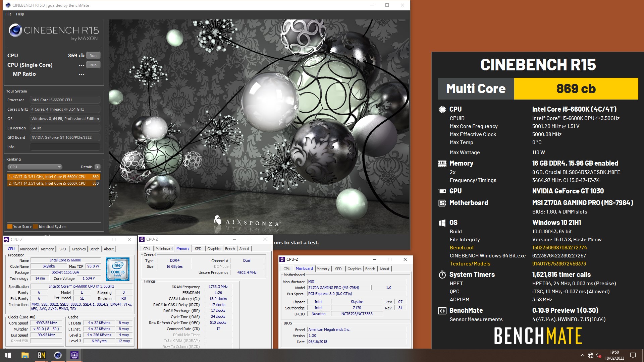Close the right CPU-Z Mainboard window
The image size is (644, 362).
coord(405,259)
